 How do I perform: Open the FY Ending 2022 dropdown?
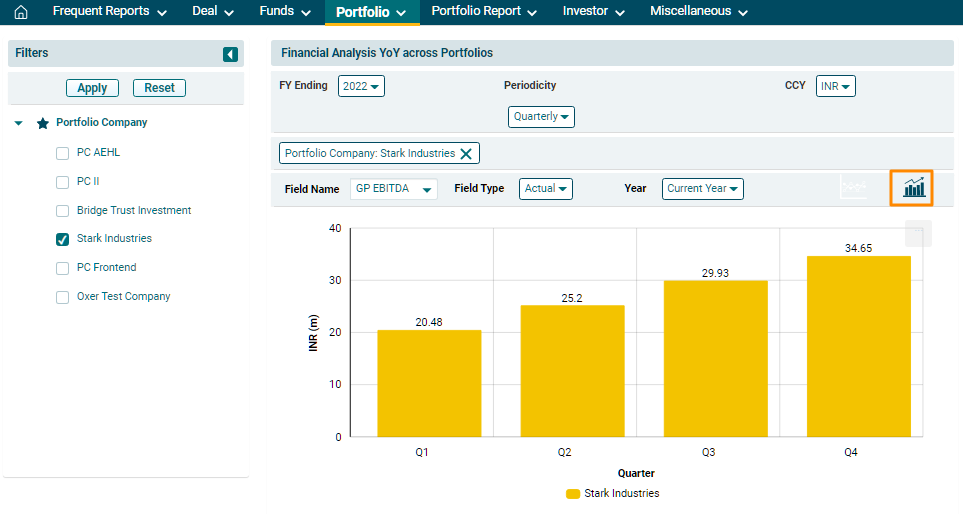pyautogui.click(x=361, y=87)
